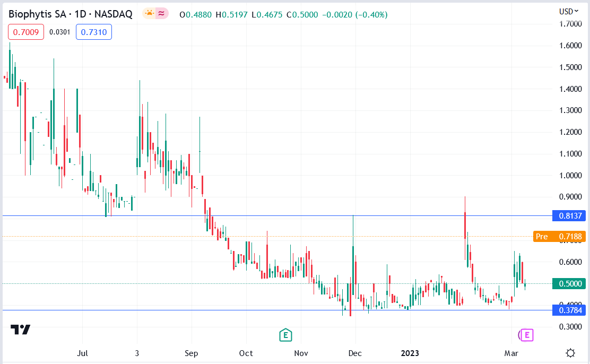Click the 0.3784 horizontal line label
The width and height of the screenshot is (590, 364).
pyautogui.click(x=569, y=310)
